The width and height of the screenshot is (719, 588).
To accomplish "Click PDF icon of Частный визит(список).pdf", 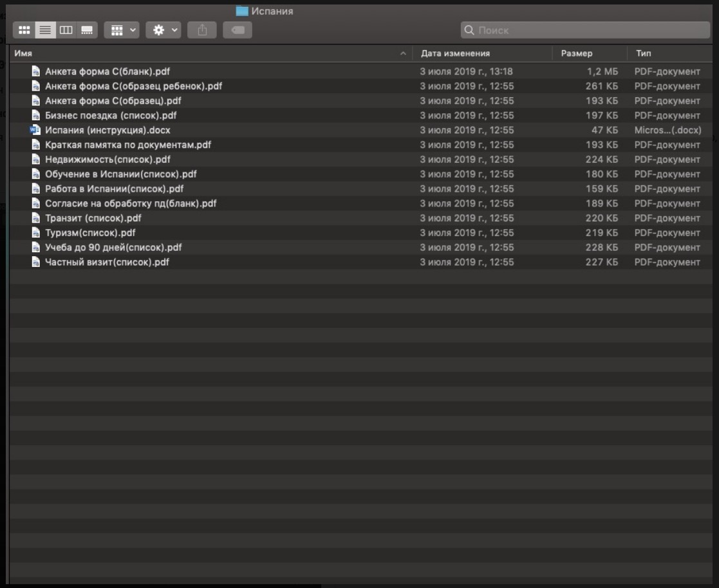I will click(36, 262).
